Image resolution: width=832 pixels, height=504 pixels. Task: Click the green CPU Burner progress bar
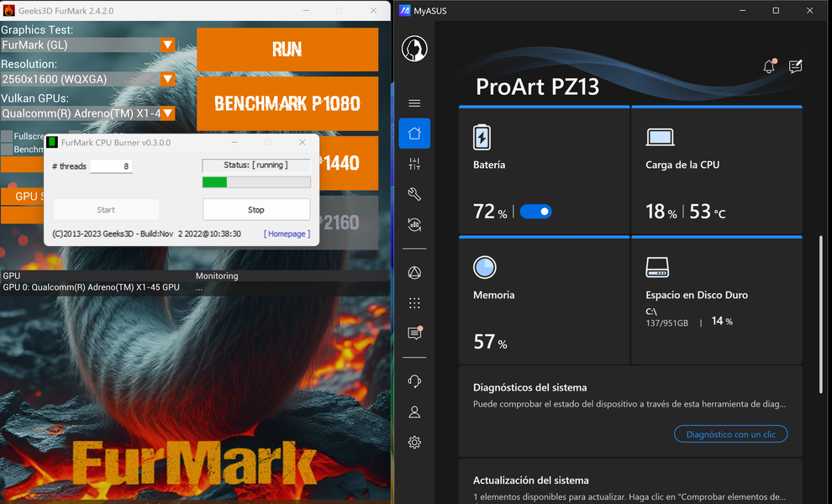(x=256, y=182)
